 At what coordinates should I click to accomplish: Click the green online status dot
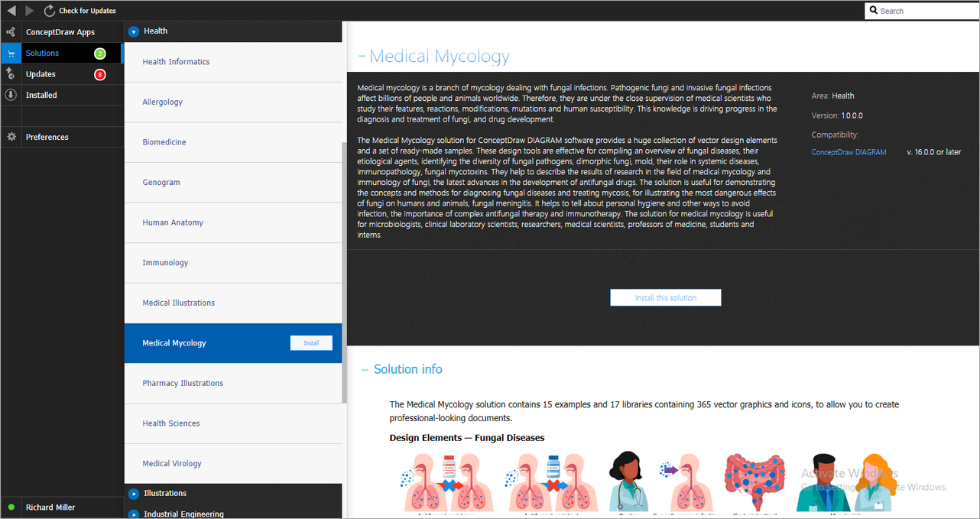pos(11,508)
